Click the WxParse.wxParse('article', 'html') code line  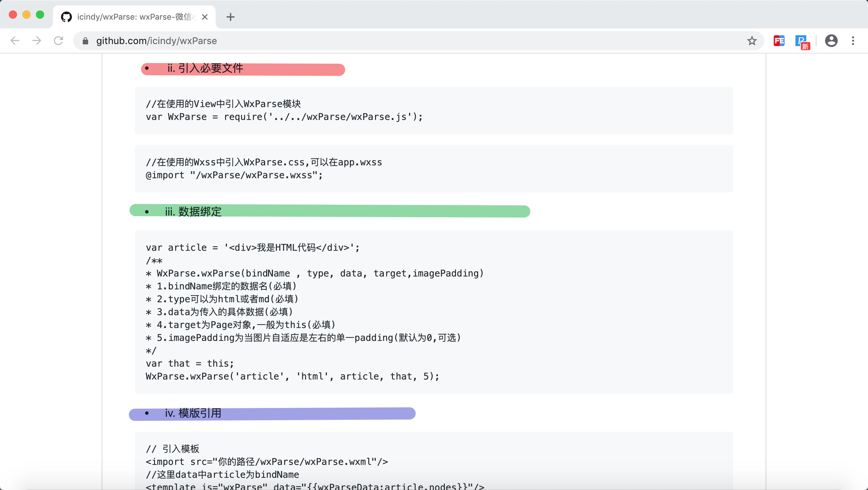click(292, 376)
